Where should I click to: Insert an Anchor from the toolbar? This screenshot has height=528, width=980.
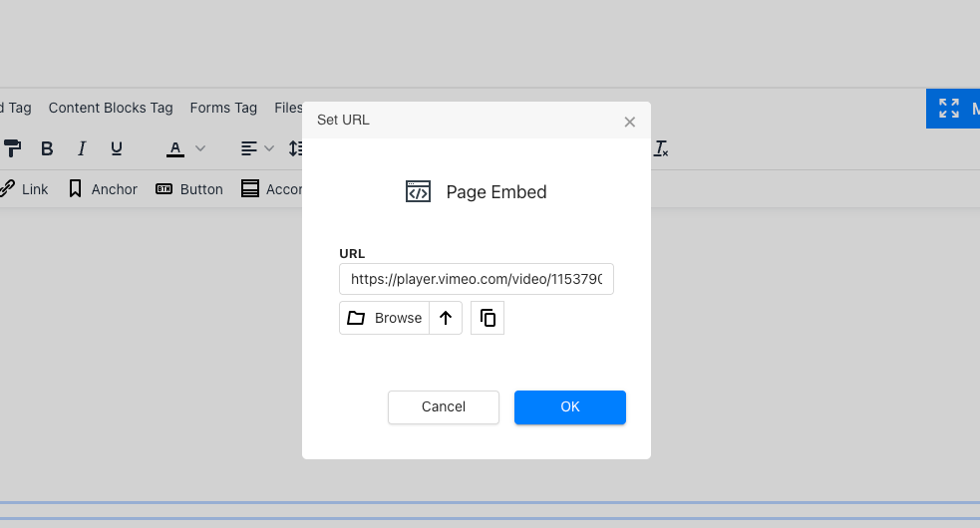click(103, 189)
